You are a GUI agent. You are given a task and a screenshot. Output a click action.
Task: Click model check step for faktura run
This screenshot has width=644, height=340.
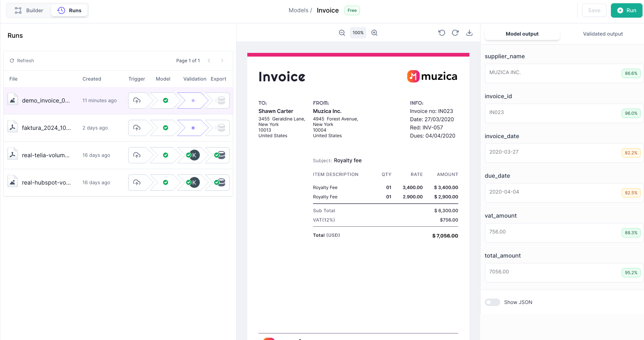pos(166,128)
